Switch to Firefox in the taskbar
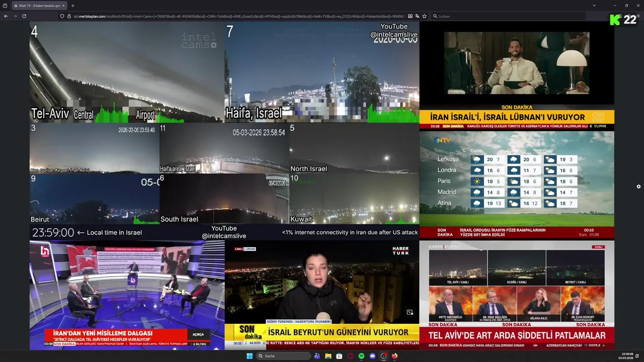The image size is (644, 362). pos(394,356)
